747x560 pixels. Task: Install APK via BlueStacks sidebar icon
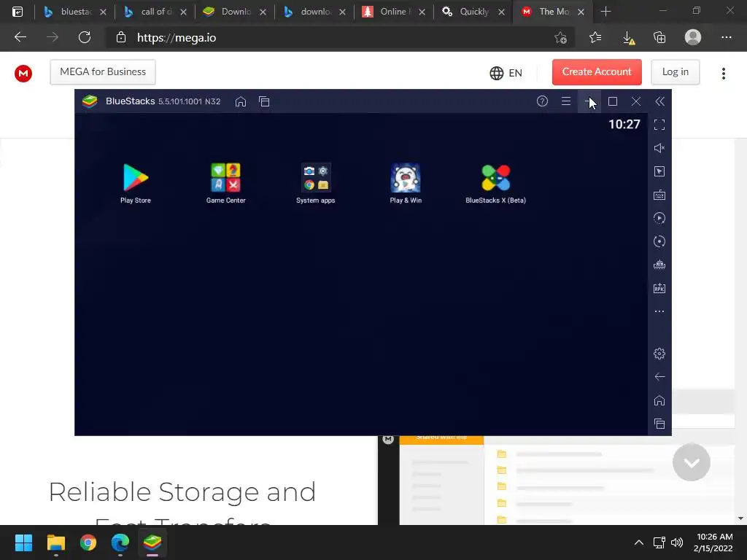coord(659,288)
